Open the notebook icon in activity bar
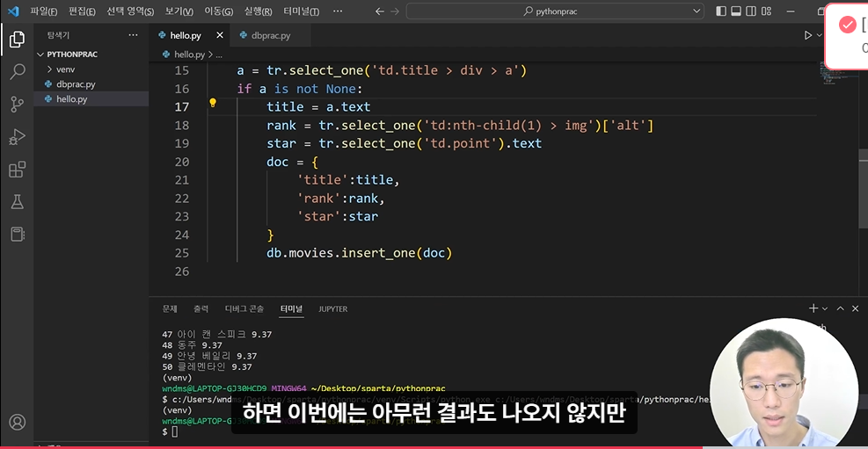 tap(18, 235)
